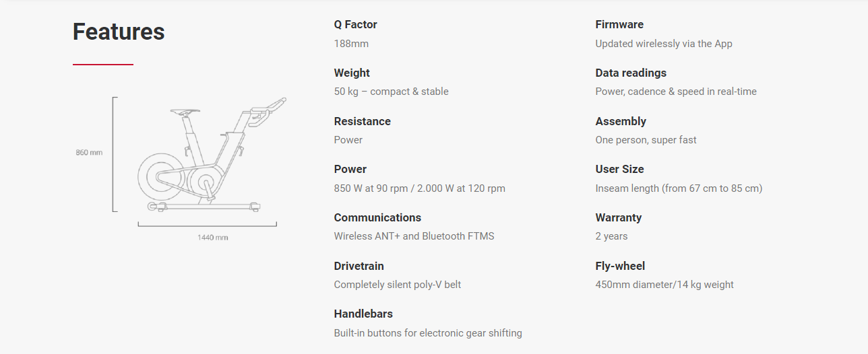Click "Completely silent poly-V belt" description
The image size is (868, 354).
[x=398, y=285]
